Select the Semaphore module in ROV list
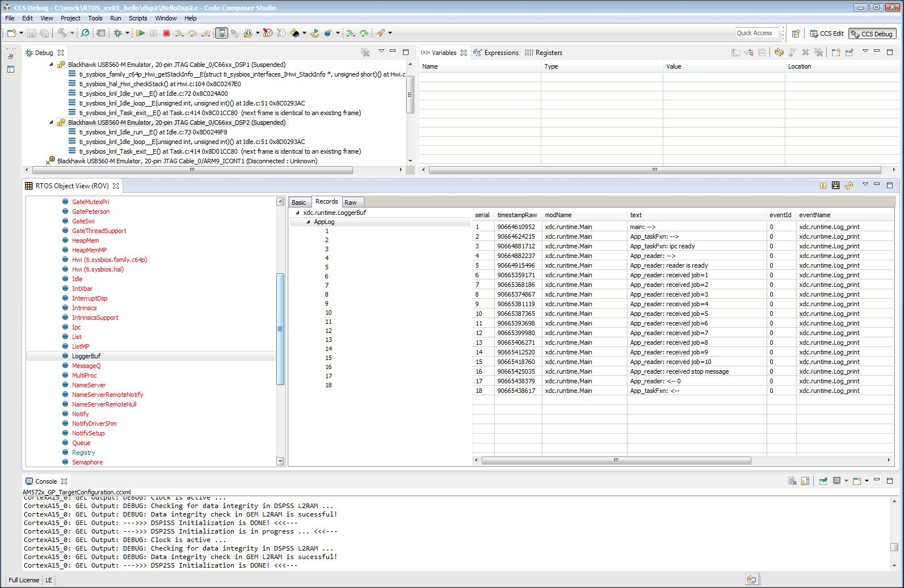Screen dimensions: 904x588 87,462
